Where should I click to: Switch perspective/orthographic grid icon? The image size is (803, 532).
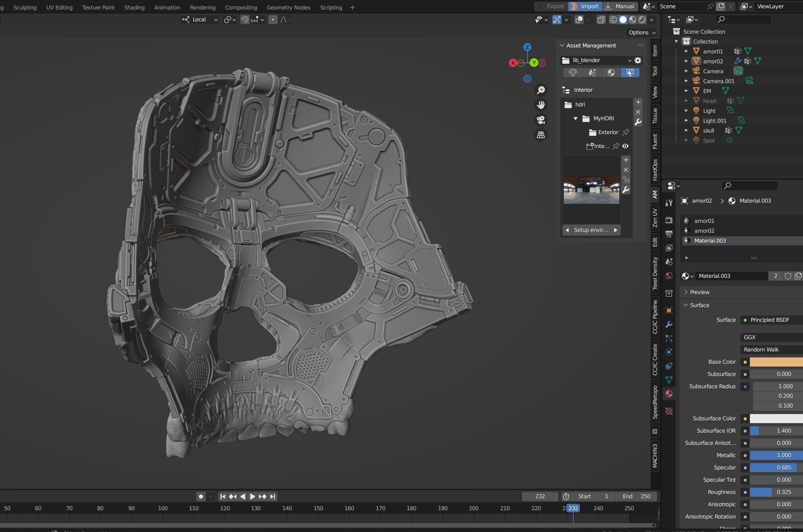coord(541,135)
